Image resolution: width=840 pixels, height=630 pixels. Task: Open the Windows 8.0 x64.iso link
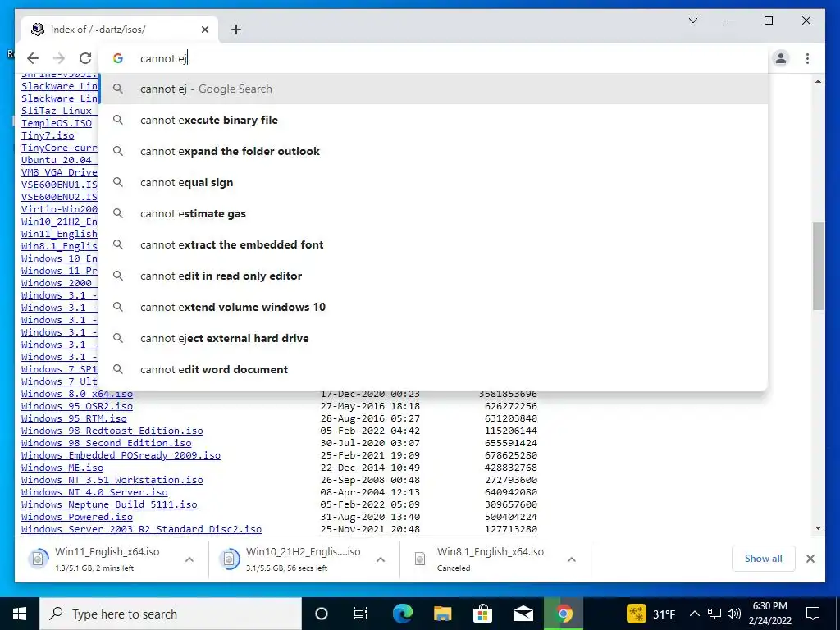(76, 395)
